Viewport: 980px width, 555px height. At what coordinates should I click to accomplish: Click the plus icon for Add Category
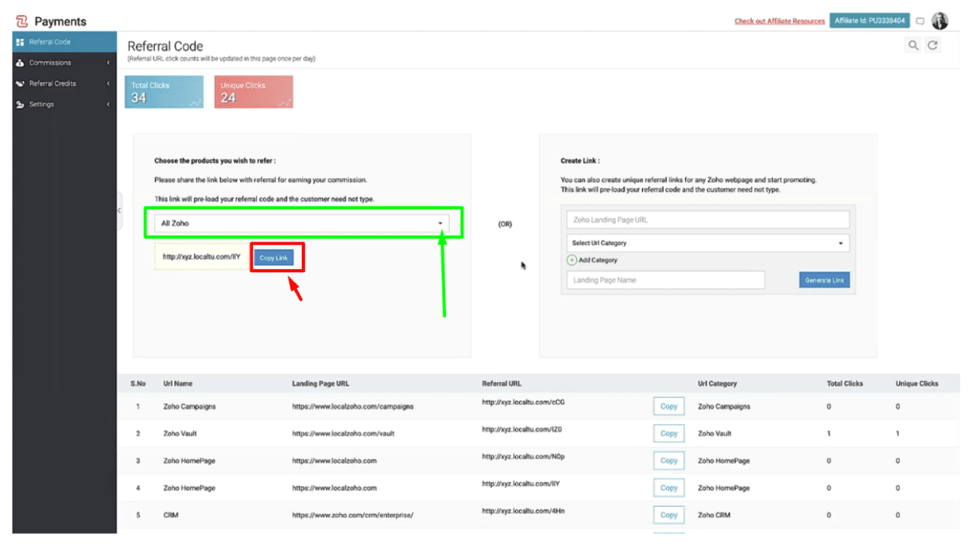click(572, 260)
